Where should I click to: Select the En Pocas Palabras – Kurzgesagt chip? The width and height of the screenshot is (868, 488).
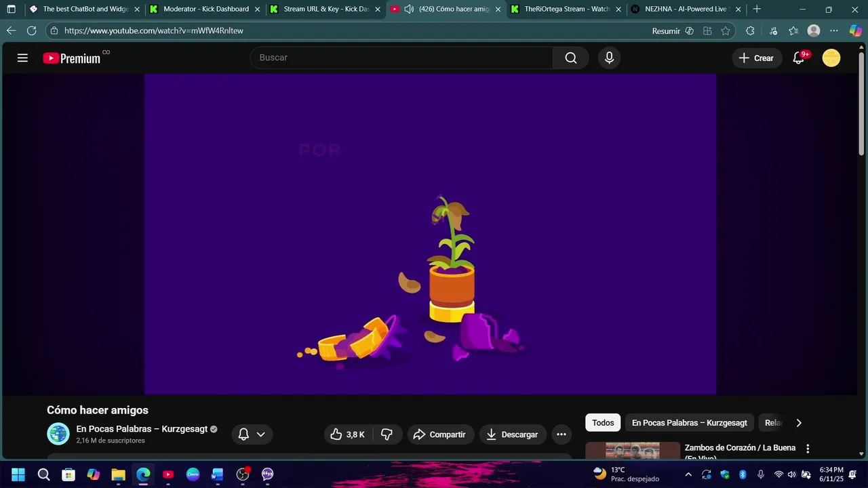point(689,423)
